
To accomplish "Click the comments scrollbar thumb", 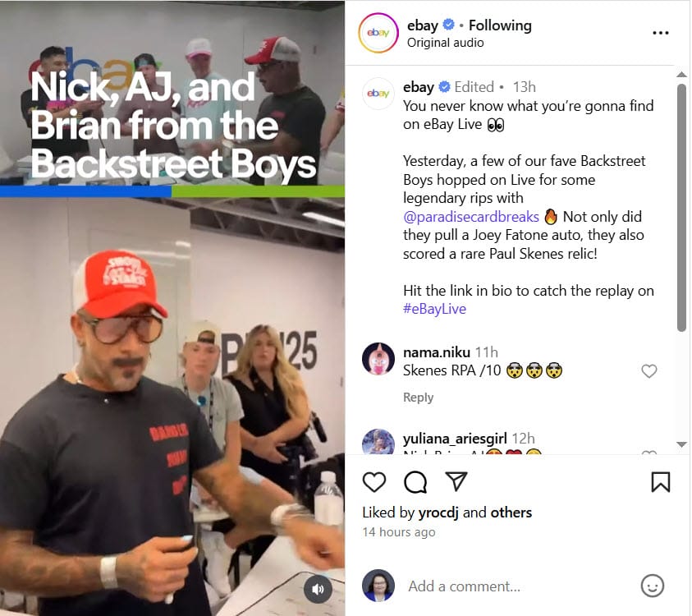I will (681, 208).
